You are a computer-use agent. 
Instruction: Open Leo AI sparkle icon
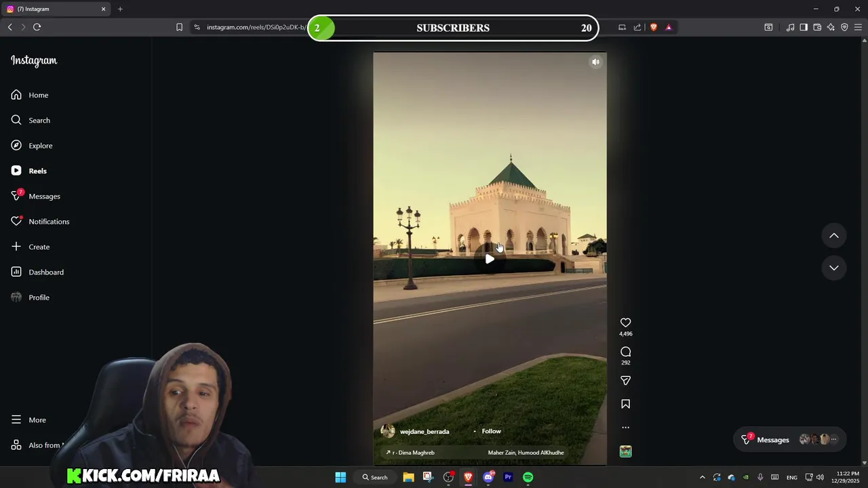point(831,27)
